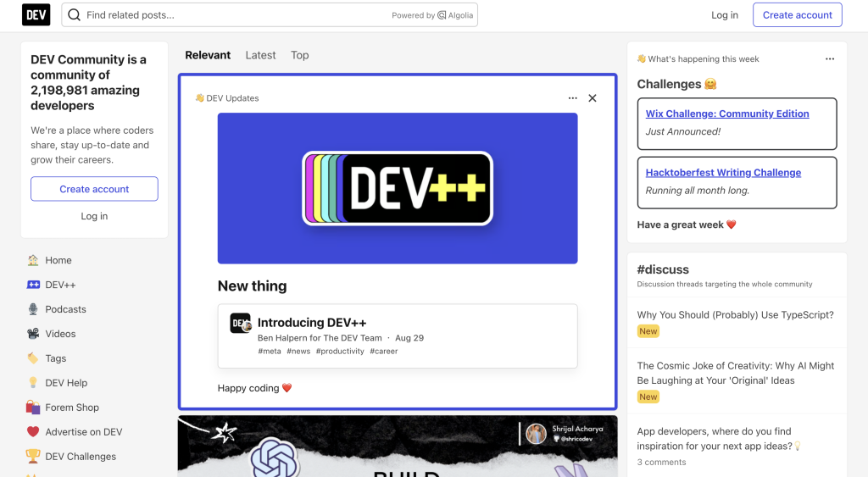Open Home via its house icon

tap(33, 260)
